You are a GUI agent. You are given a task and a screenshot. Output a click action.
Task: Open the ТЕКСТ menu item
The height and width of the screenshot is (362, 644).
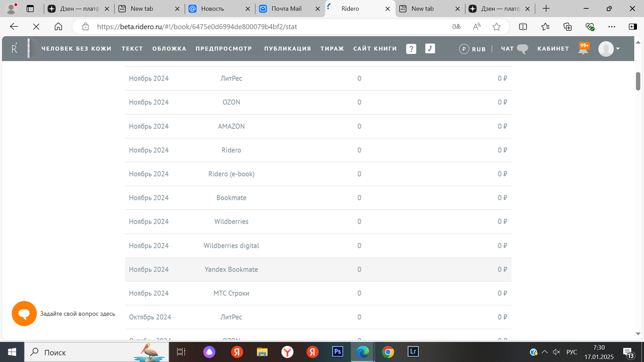132,49
